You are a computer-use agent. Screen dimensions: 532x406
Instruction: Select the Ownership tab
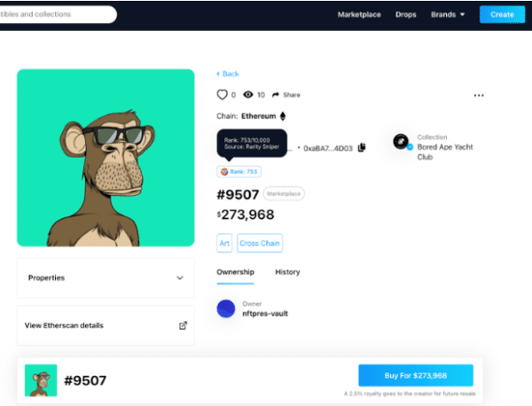click(235, 272)
